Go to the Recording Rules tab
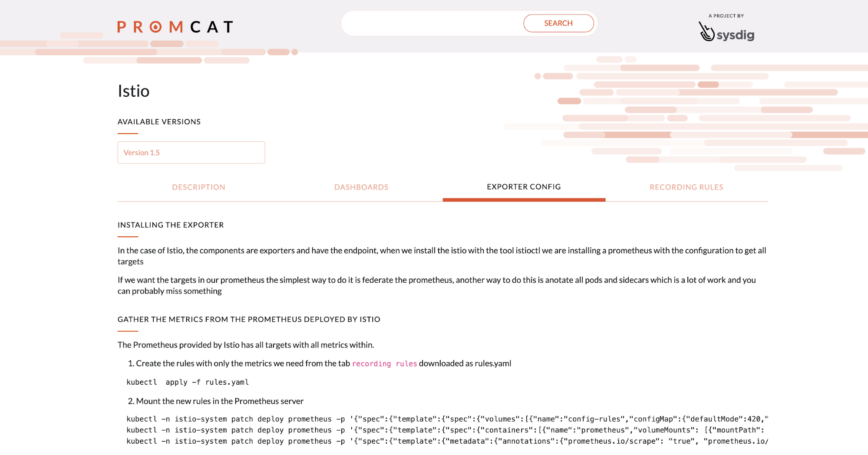 point(686,187)
